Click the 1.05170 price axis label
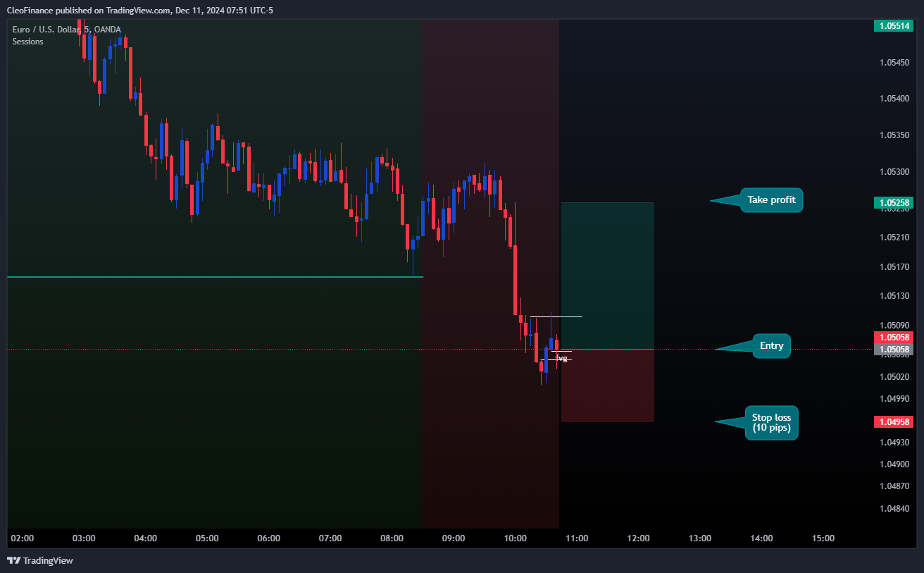Viewport: 924px width, 573px height. 894,267
